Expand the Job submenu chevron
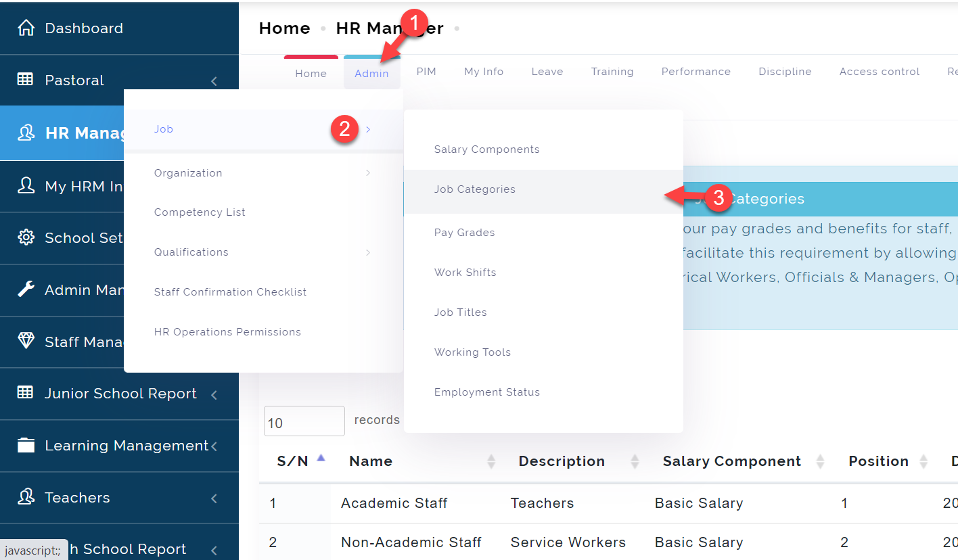This screenshot has width=958, height=560. pyautogui.click(x=368, y=129)
